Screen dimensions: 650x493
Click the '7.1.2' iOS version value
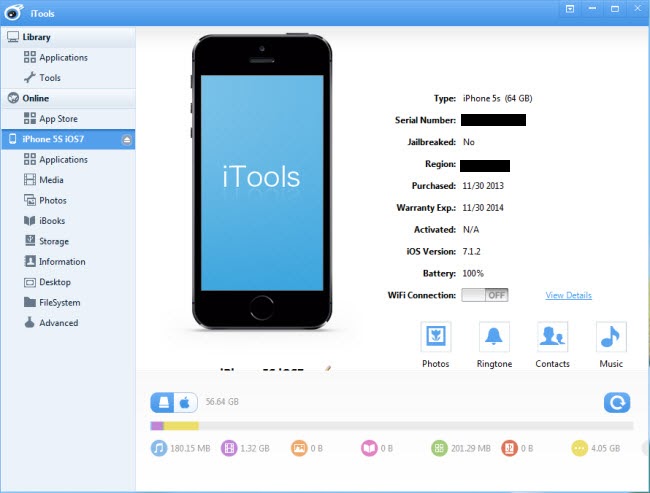(471, 251)
